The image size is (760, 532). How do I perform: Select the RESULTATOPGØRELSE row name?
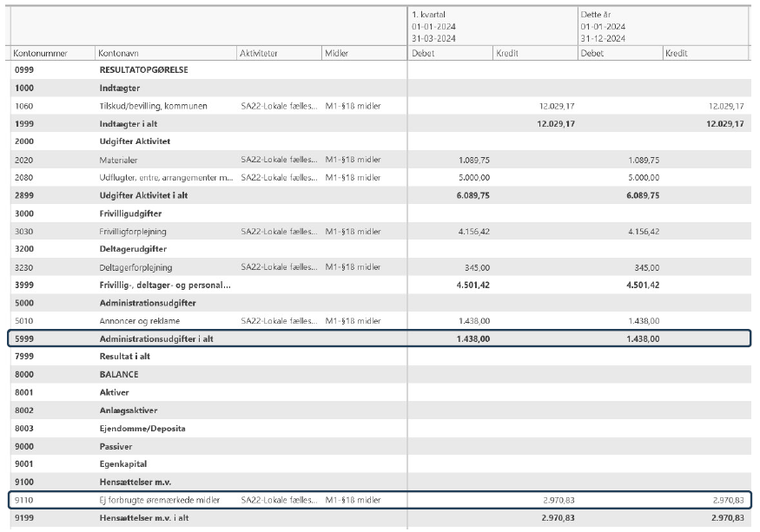pyautogui.click(x=144, y=69)
